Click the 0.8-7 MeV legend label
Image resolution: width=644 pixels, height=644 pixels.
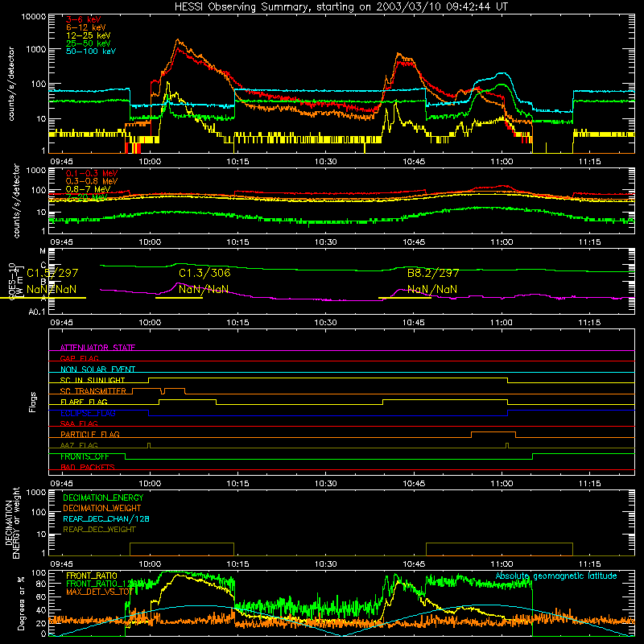click(89, 189)
